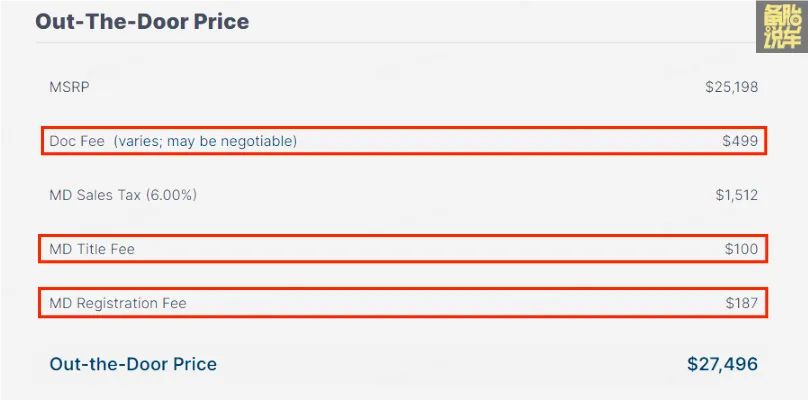
Task: Click blank middle of highlighted MD Title Fee row
Action: click(x=430, y=249)
